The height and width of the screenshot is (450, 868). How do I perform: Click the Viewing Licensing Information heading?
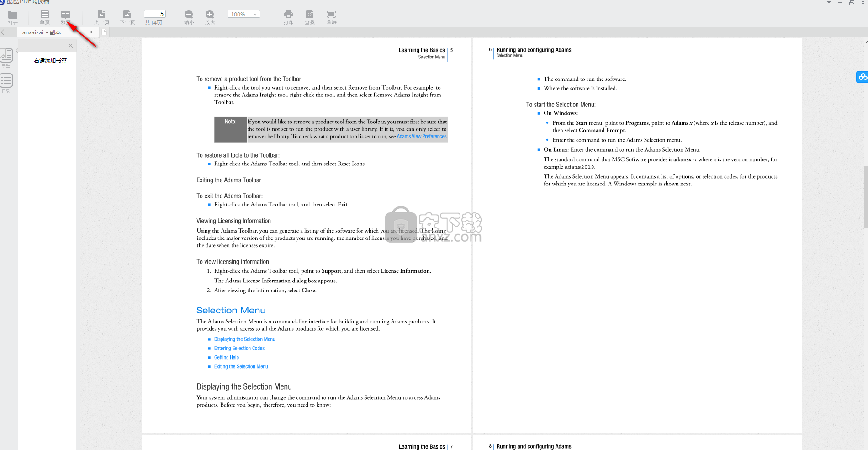tap(233, 221)
